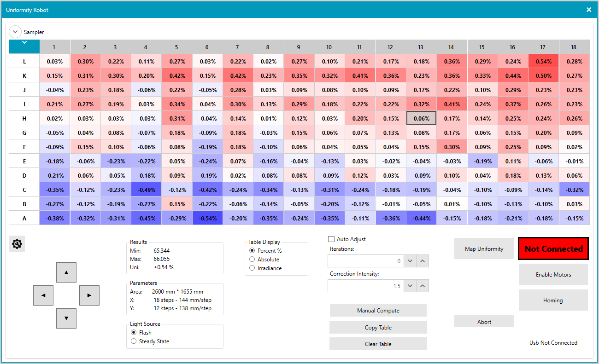Image resolution: width=599 pixels, height=364 pixels.
Task: Enable the Auto Adjust checkbox
Action: (331, 239)
